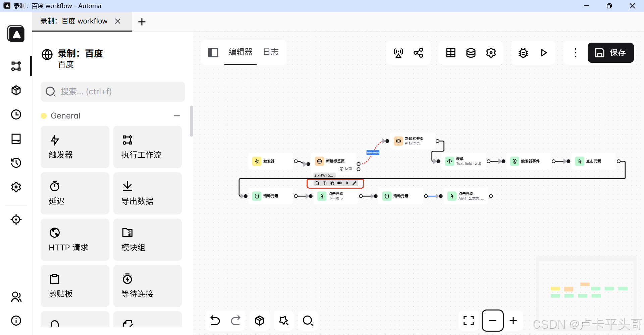
Task: Focus the 搜索 blocks search field
Action: 113,92
